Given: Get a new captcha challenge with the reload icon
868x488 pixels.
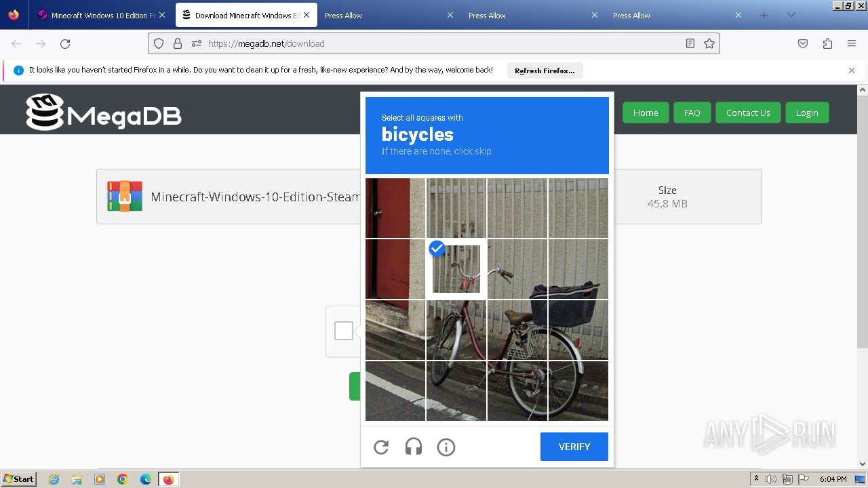Looking at the screenshot, I should coord(381,447).
